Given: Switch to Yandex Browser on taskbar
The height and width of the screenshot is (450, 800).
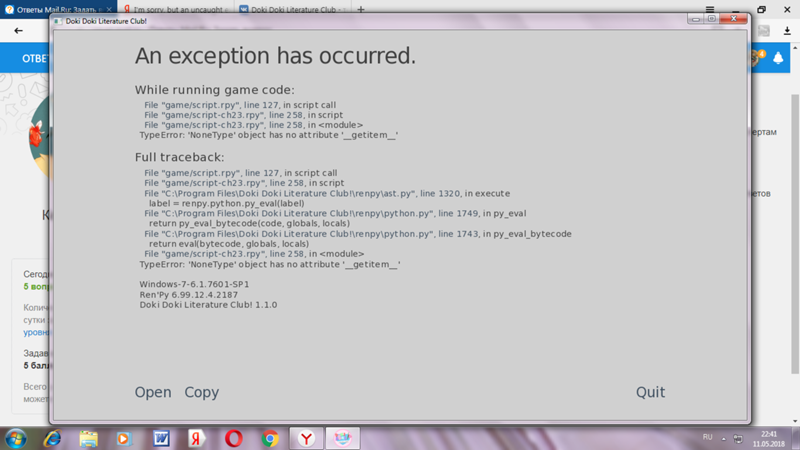Looking at the screenshot, I should click(x=306, y=439).
